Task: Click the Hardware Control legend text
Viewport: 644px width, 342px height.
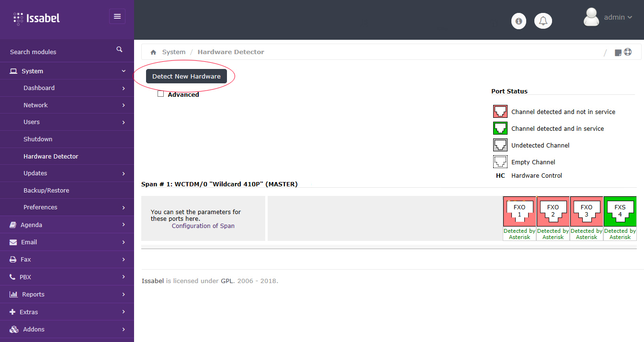Action: point(537,175)
